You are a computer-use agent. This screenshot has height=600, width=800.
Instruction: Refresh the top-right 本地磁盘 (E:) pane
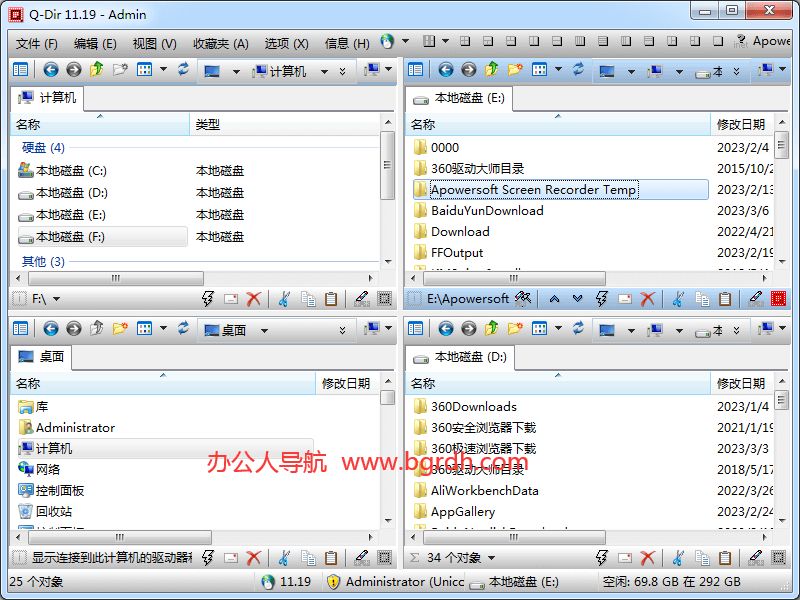pos(579,70)
